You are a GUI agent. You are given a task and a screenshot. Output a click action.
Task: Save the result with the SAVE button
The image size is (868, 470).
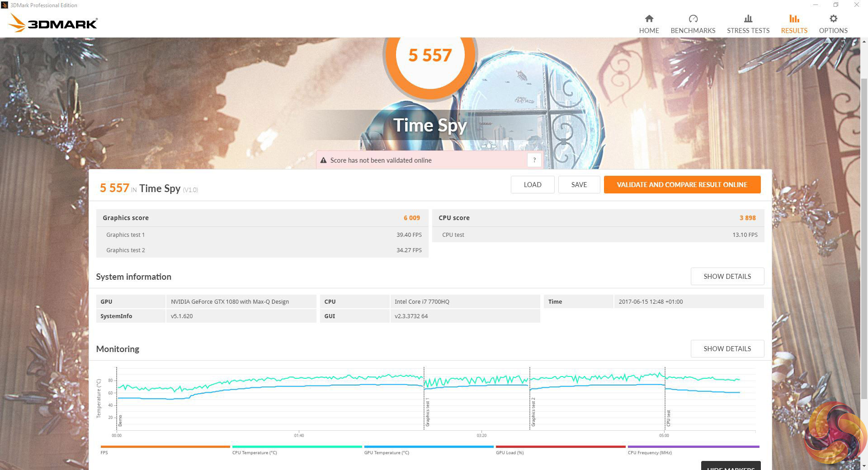tap(579, 184)
